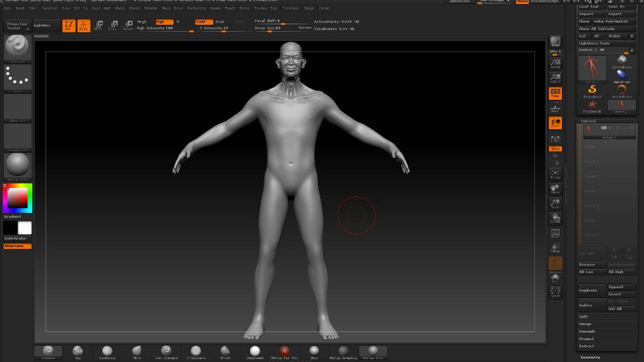Open the current brush thumbnail picker
The height and width of the screenshot is (362, 644).
tap(17, 48)
